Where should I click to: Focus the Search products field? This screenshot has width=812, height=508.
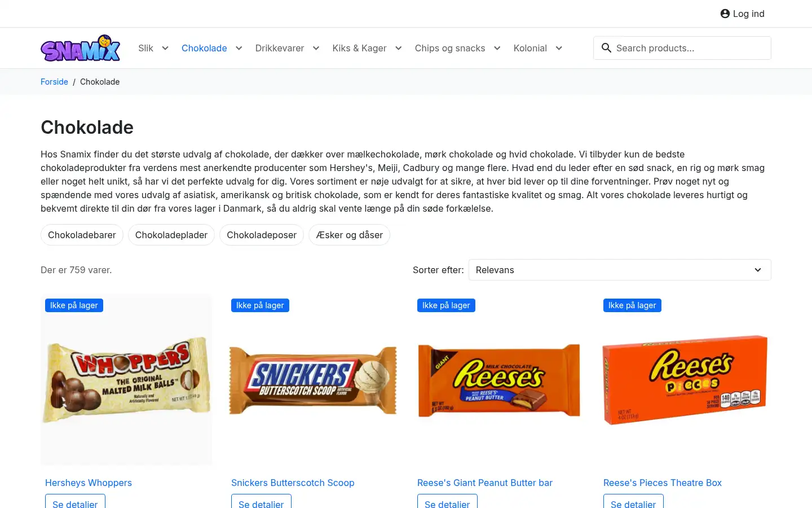682,48
